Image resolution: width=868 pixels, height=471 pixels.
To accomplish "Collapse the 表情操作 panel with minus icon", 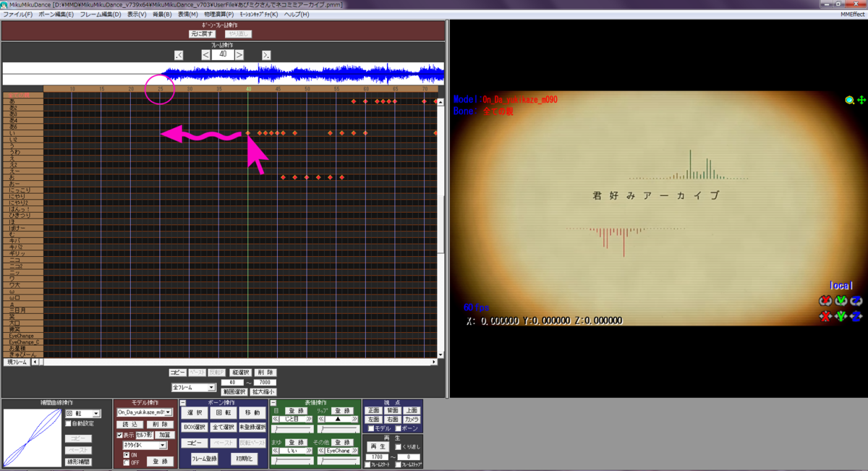I will tap(273, 403).
